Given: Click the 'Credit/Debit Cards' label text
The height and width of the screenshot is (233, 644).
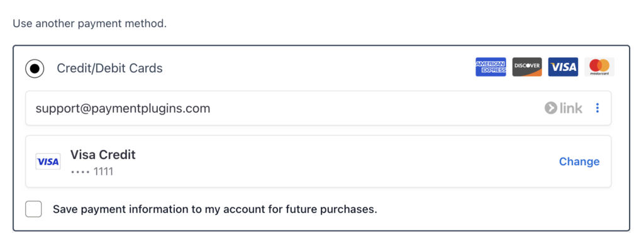Looking at the screenshot, I should pos(109,68).
